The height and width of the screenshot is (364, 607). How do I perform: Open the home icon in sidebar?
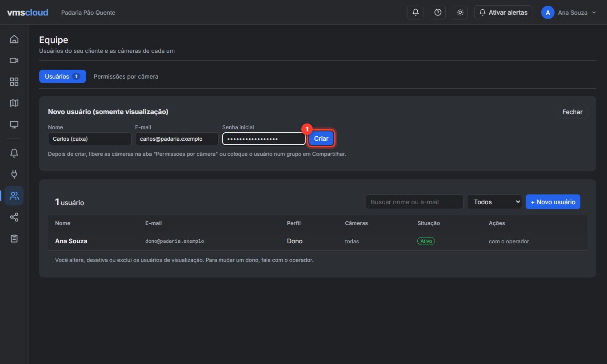click(14, 39)
